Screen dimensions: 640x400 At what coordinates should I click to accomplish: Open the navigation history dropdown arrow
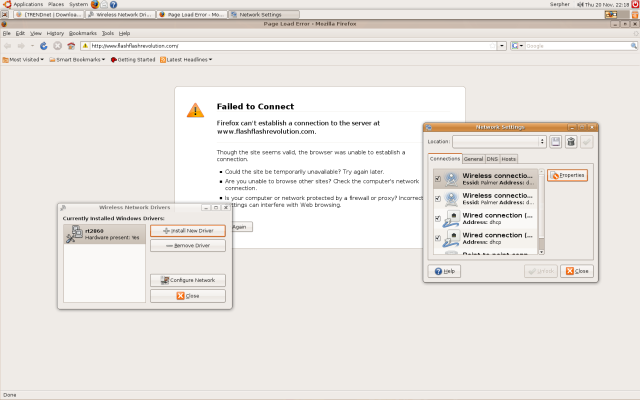pos(32,46)
